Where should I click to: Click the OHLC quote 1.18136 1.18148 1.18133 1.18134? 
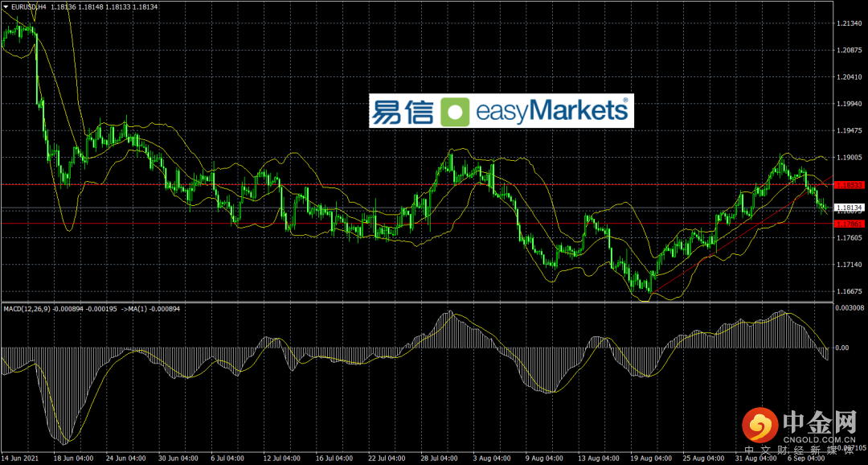coord(103,6)
